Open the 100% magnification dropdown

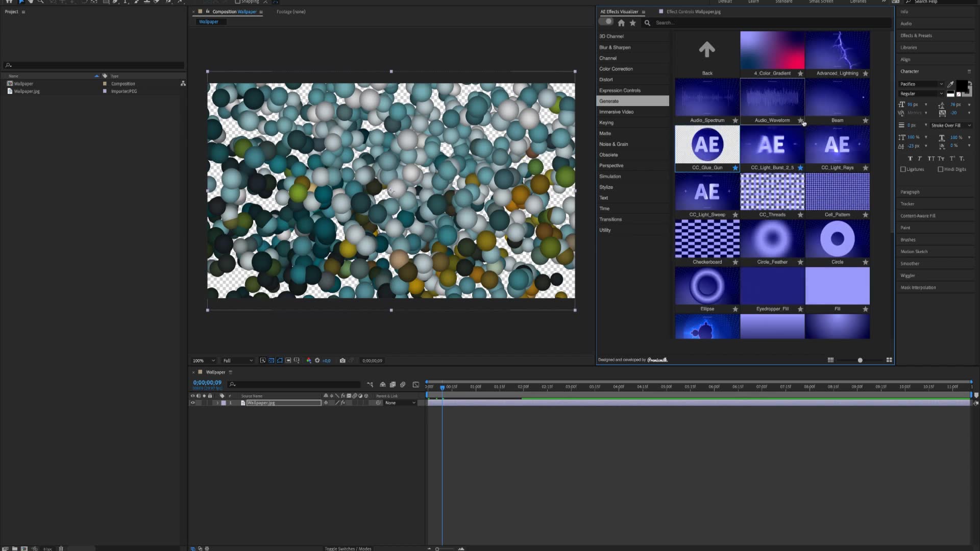tap(203, 361)
